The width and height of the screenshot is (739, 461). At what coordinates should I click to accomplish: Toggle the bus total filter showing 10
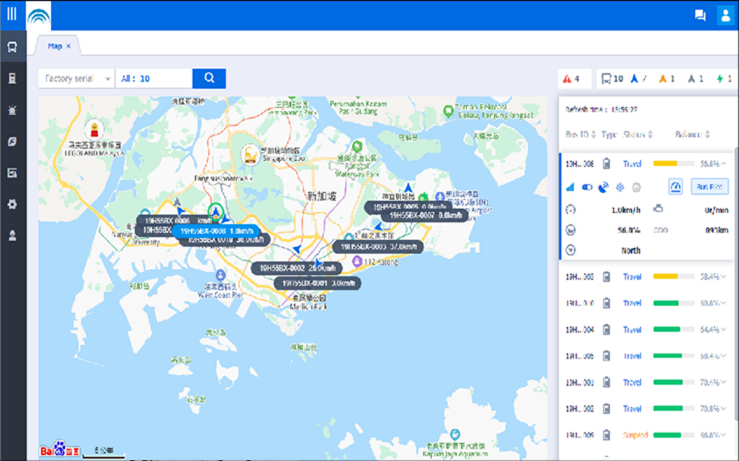point(611,78)
